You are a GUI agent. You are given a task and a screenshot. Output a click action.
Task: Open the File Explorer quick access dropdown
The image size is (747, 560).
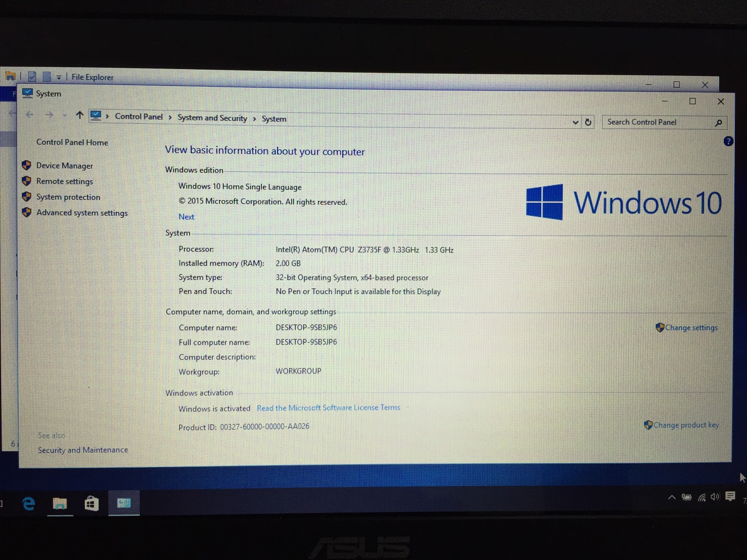pos(59,77)
